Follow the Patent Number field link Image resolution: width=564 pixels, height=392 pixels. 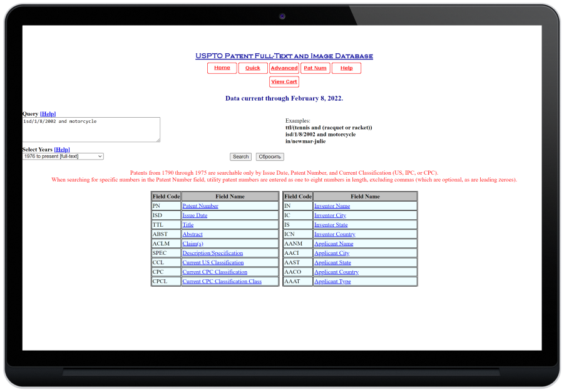click(x=200, y=206)
